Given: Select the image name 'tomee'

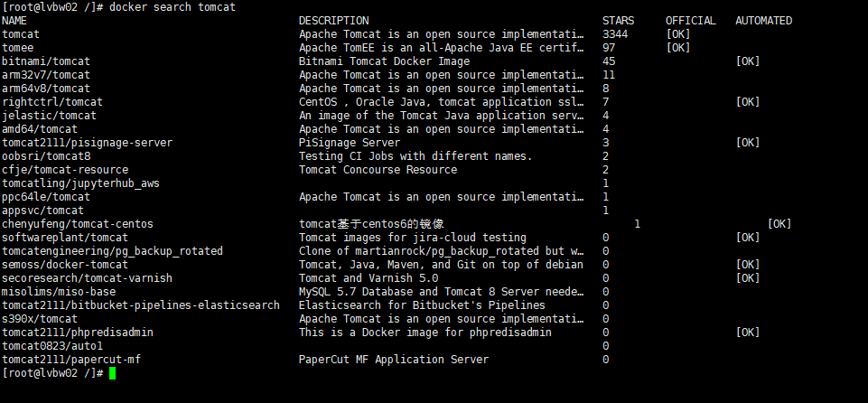Looking at the screenshot, I should [x=18, y=48].
